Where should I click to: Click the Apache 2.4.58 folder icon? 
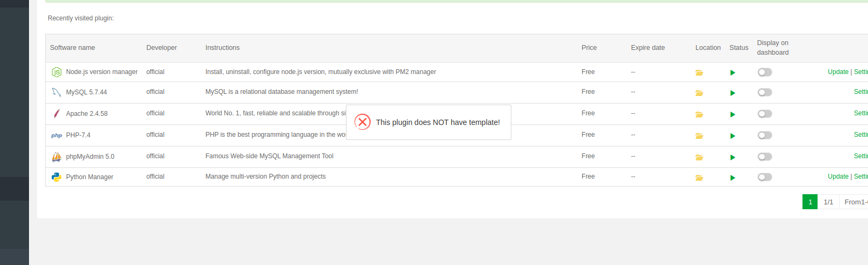(x=699, y=114)
